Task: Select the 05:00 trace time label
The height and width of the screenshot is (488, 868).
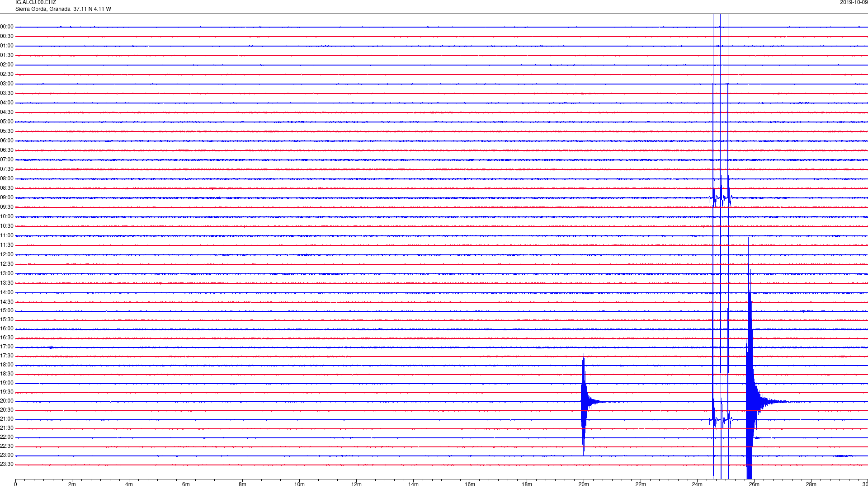Action: 7,122
